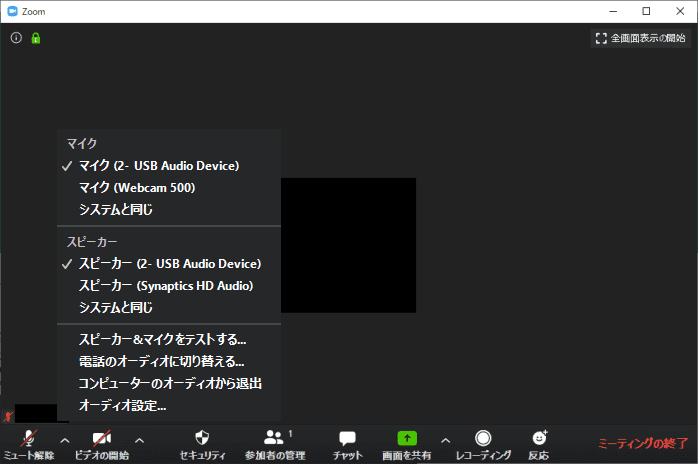
Task: Open the reactions smiley icon
Action: tap(540, 438)
